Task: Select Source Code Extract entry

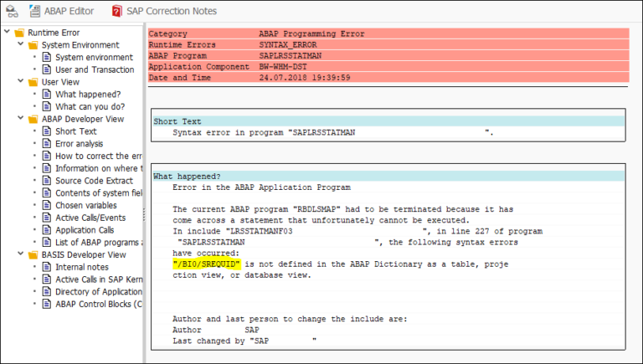Action: pyautogui.click(x=93, y=181)
